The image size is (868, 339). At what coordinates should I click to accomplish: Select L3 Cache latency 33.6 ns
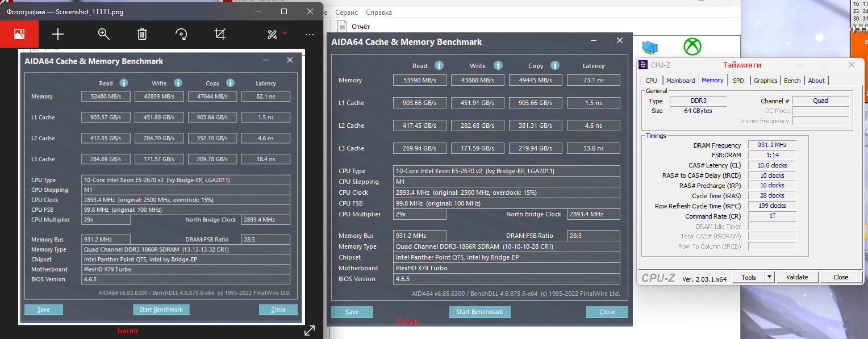pos(594,148)
